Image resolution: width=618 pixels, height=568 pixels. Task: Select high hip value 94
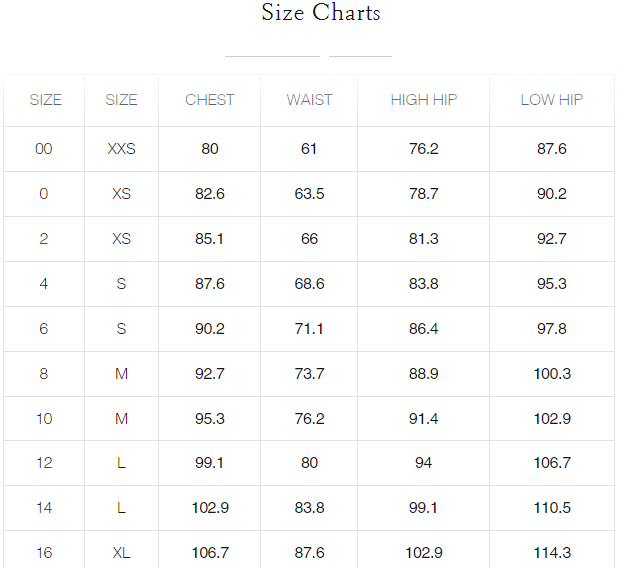tap(423, 463)
